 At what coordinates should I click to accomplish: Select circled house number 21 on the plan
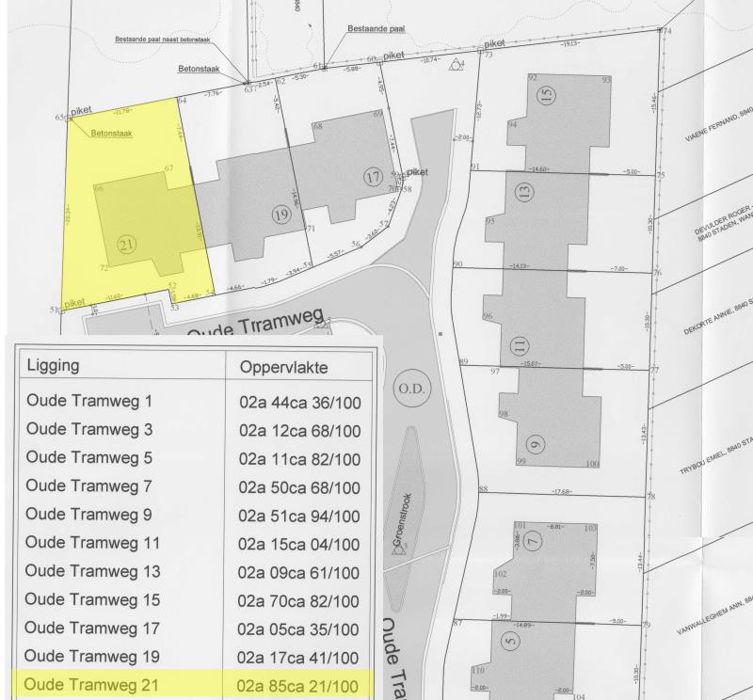click(x=126, y=246)
